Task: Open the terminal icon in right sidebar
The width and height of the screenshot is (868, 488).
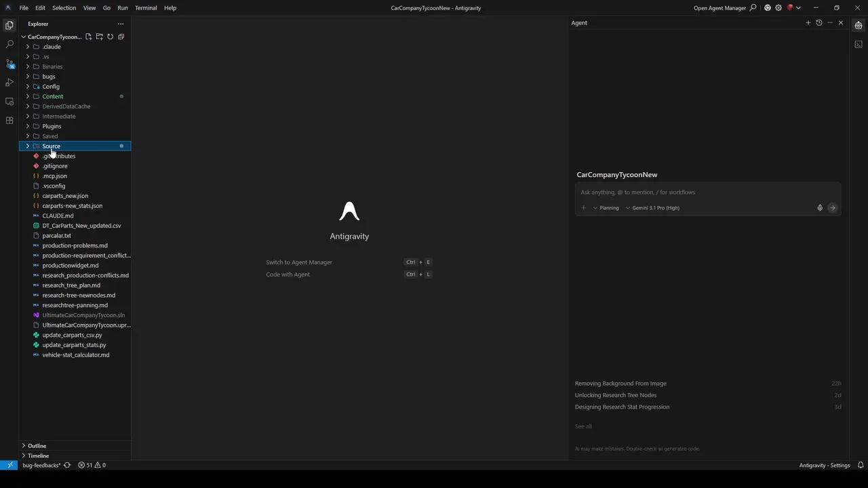Action: click(x=859, y=44)
